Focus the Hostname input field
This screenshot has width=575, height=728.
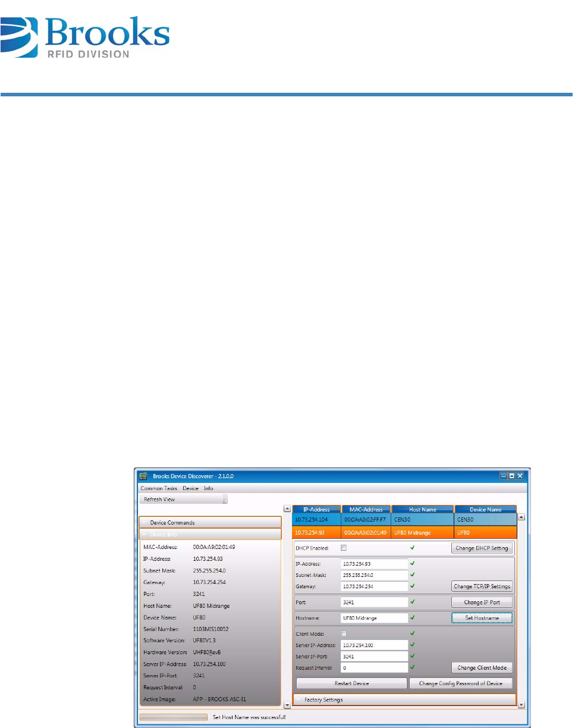click(374, 618)
